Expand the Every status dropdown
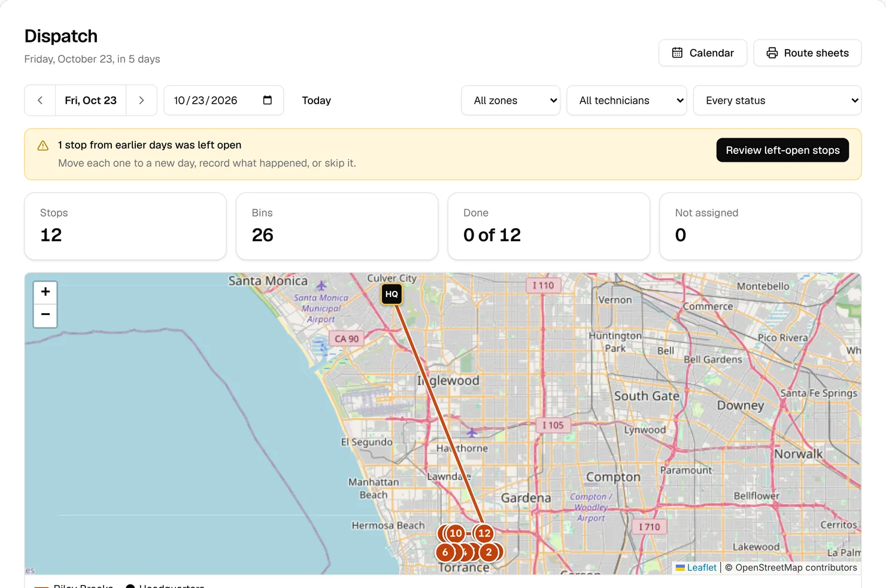The width and height of the screenshot is (886, 588). (x=777, y=101)
